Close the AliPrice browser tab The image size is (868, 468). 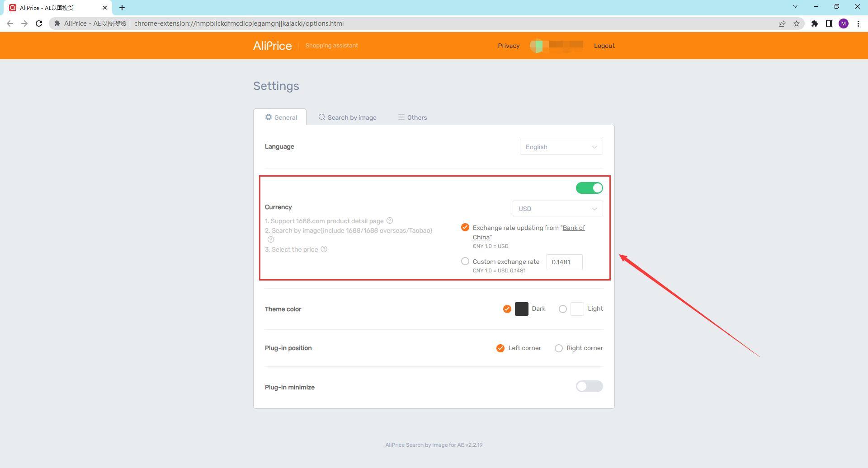click(105, 8)
